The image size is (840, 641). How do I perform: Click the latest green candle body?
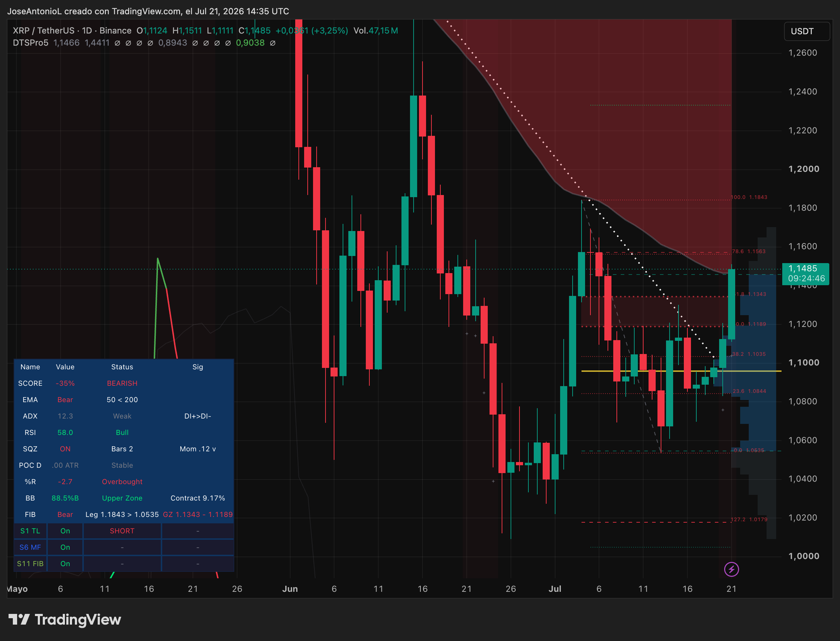[x=731, y=304]
